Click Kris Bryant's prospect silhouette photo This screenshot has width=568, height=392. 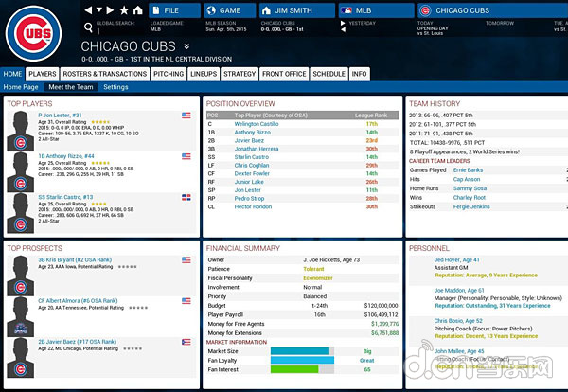click(x=20, y=276)
